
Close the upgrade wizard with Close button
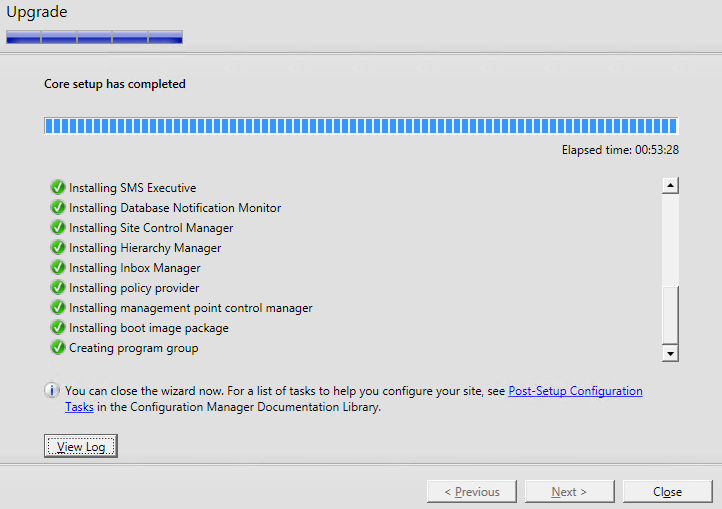point(667,491)
